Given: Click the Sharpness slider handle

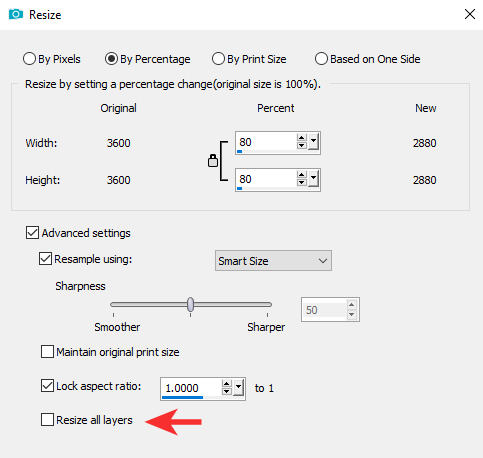Looking at the screenshot, I should click(x=190, y=304).
